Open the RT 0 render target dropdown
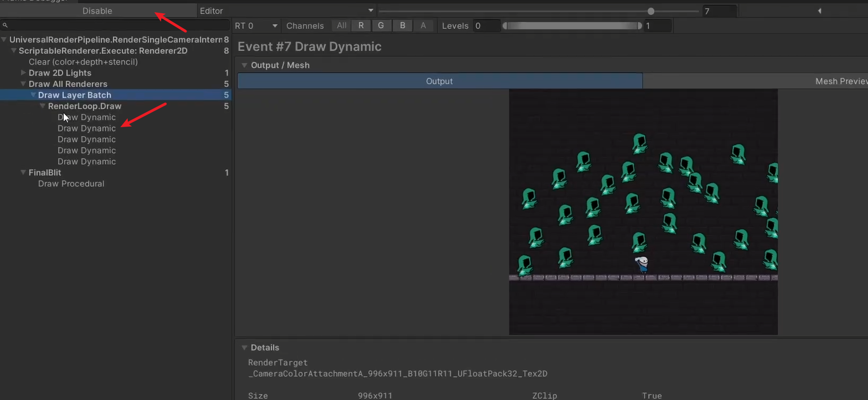The height and width of the screenshot is (400, 868). click(256, 25)
